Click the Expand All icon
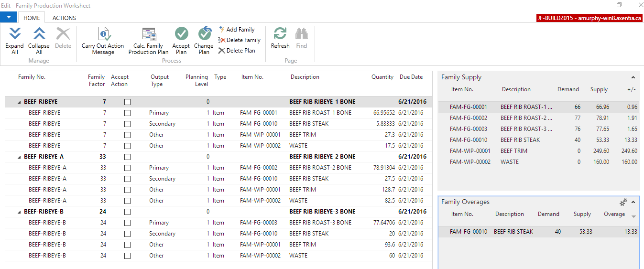This screenshot has width=644, height=269. pos(15,34)
